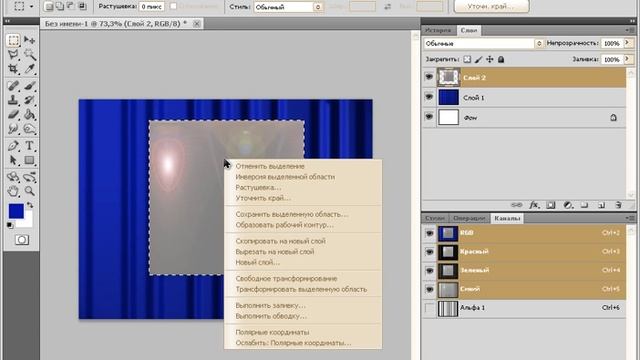Choose Растушевка... in context menu
The width and height of the screenshot is (640, 360).
(x=258, y=187)
